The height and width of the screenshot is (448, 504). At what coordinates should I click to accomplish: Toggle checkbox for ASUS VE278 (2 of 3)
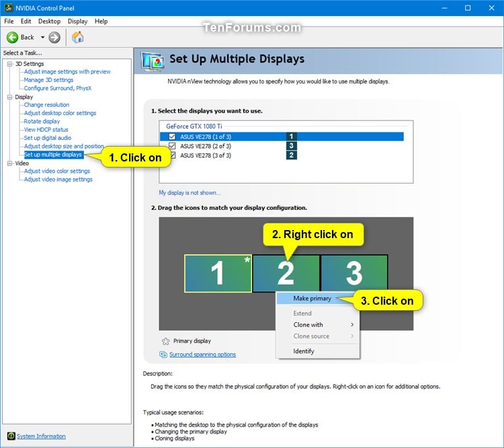coord(172,146)
